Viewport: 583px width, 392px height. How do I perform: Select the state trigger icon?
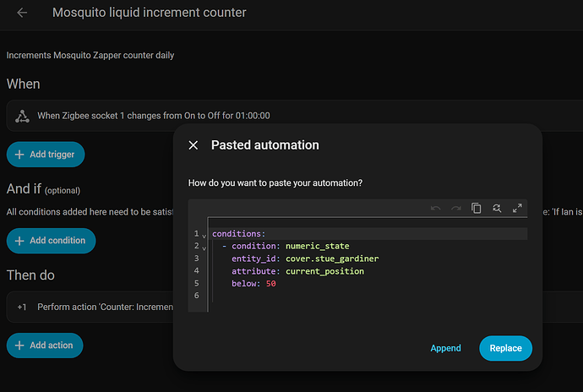(22, 116)
